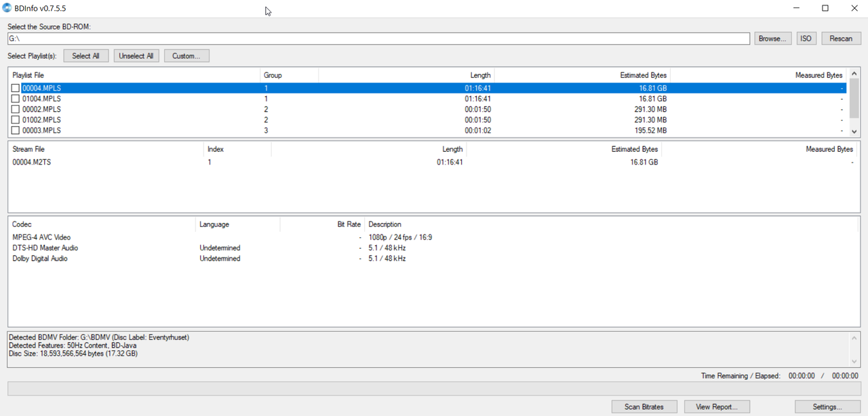Sort by Playlist File column header
The width and height of the screenshot is (868, 416).
134,75
